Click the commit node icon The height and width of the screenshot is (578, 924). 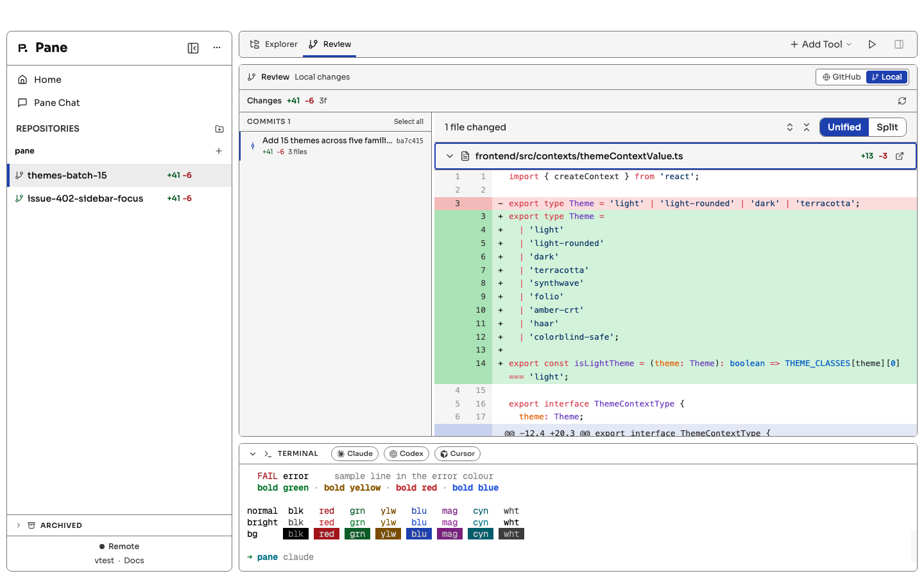click(253, 146)
